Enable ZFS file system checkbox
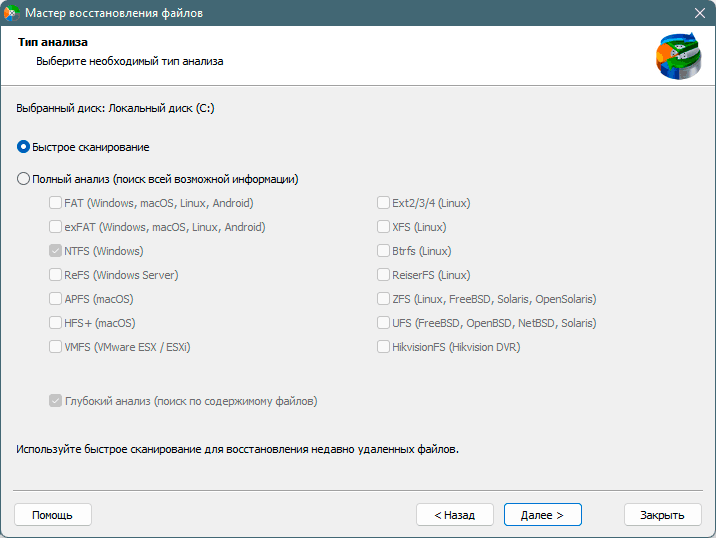 (x=383, y=299)
